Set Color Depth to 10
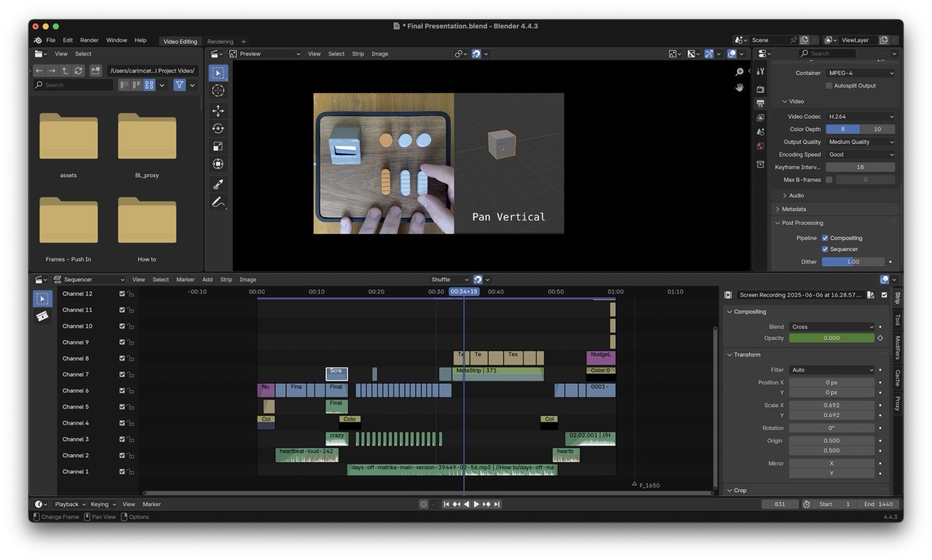 coord(877,129)
